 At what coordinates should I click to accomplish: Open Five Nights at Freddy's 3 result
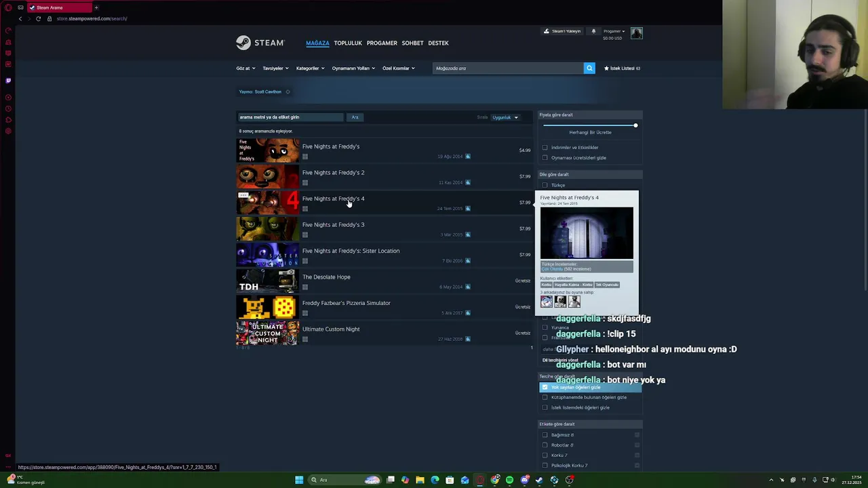(x=384, y=228)
